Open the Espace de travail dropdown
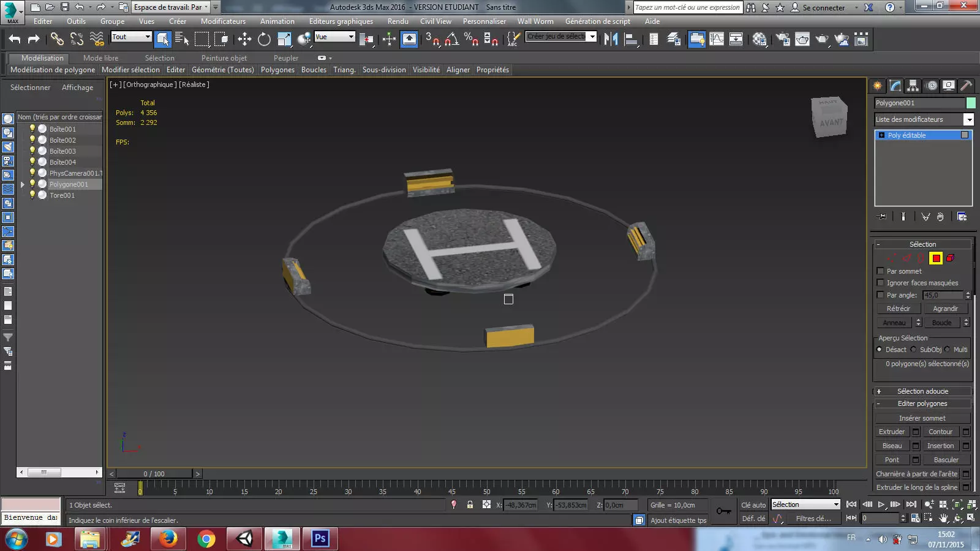This screenshot has height=551, width=980. click(171, 7)
